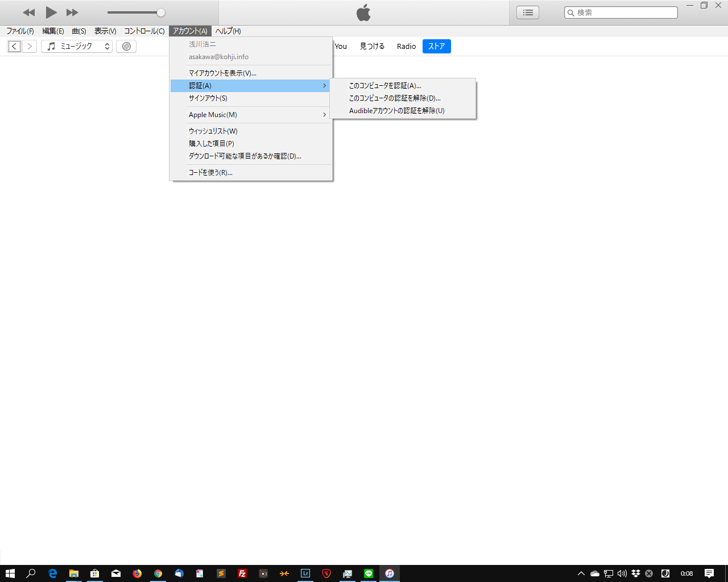Screen dimensions: 728x582
Task: Open FileZilla from the taskbar
Action: [242, 573]
